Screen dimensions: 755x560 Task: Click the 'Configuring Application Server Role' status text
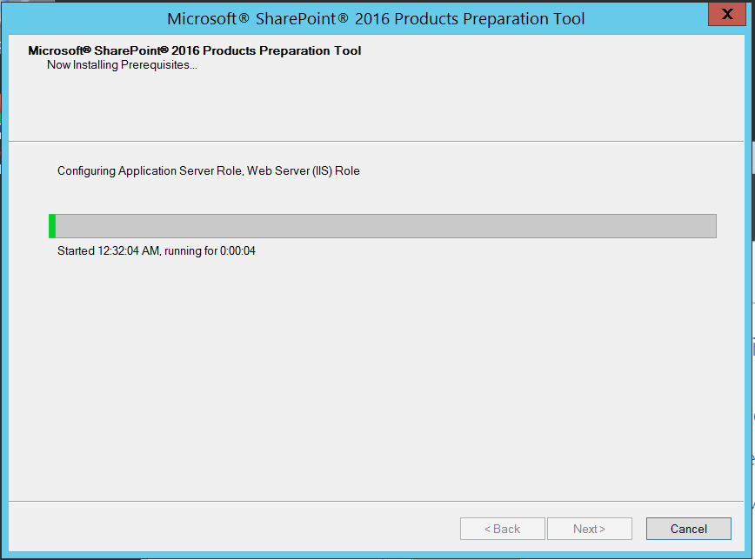[209, 171]
